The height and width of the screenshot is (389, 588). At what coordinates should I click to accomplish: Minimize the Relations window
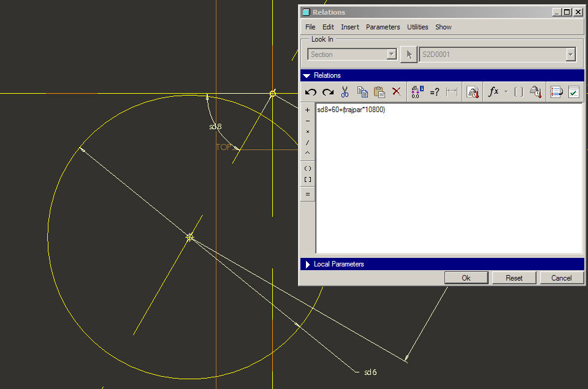point(557,12)
